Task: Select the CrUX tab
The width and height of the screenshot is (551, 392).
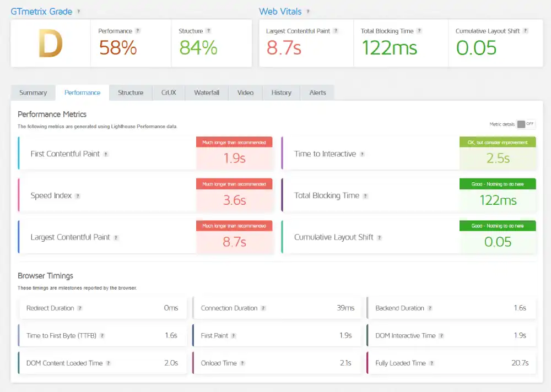Action: tap(168, 92)
